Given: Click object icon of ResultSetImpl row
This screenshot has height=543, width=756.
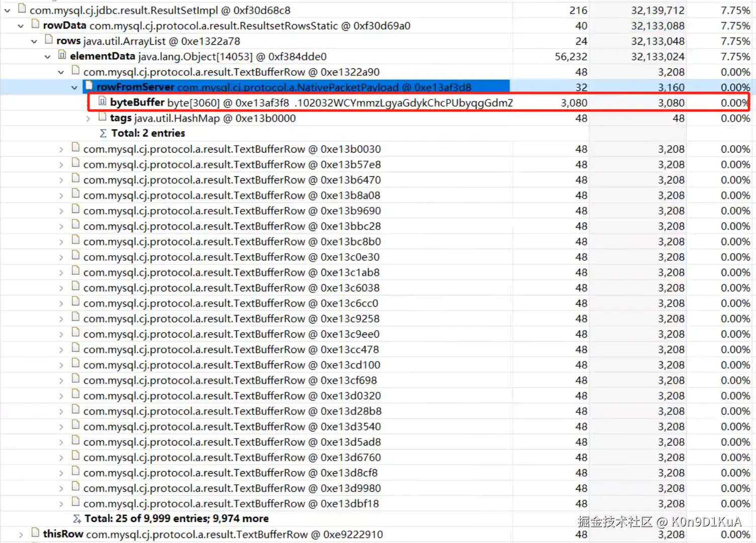Looking at the screenshot, I should (x=22, y=9).
